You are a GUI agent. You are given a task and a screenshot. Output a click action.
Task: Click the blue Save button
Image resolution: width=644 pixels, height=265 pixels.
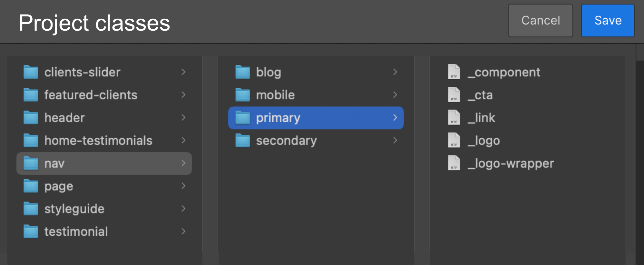[x=608, y=21]
